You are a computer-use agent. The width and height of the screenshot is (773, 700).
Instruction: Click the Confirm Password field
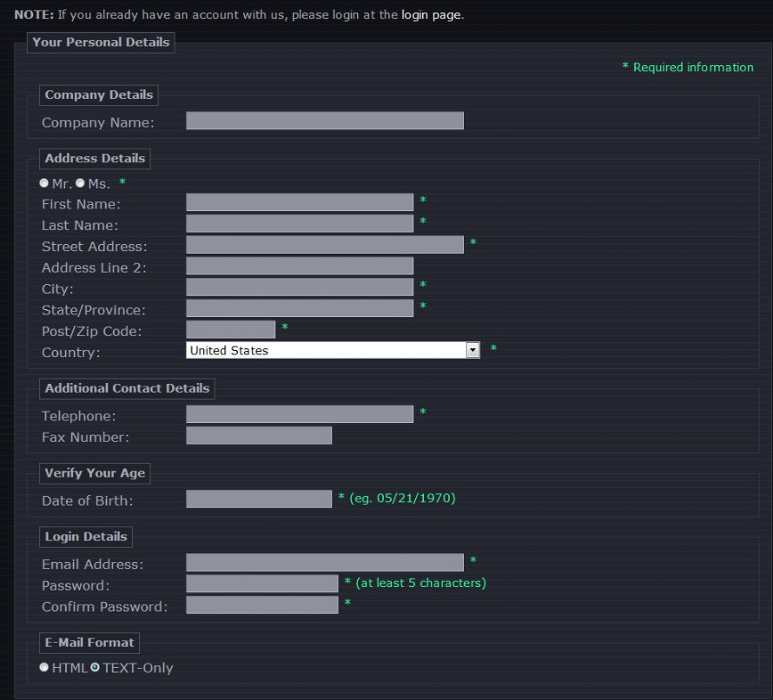click(x=261, y=604)
